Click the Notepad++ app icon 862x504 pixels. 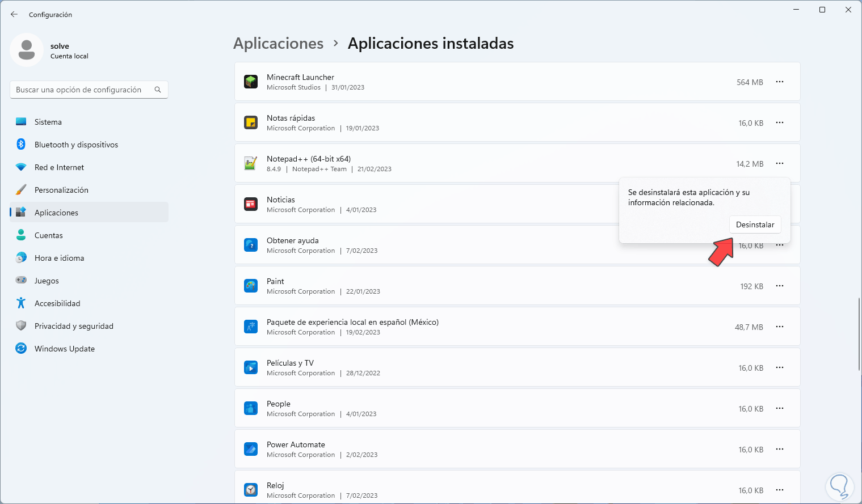pyautogui.click(x=251, y=164)
